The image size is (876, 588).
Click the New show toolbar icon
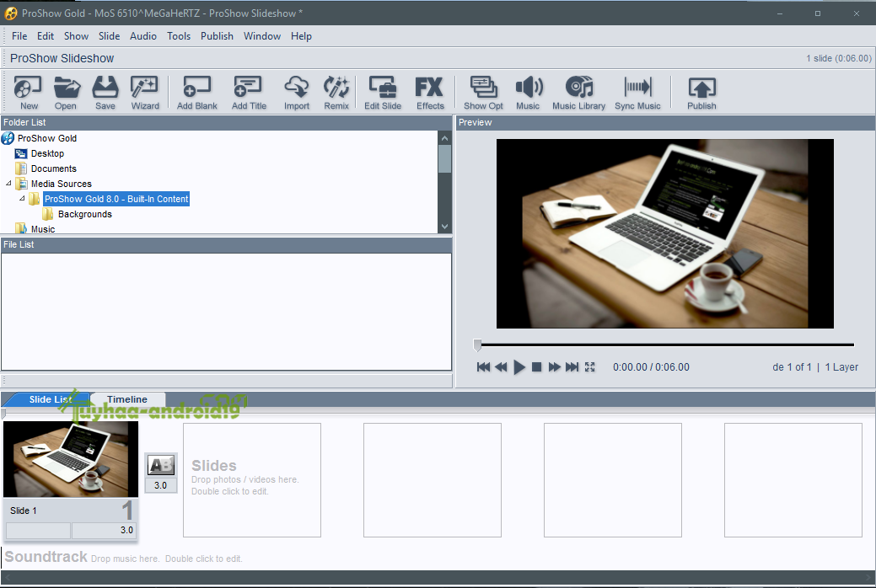(29, 93)
